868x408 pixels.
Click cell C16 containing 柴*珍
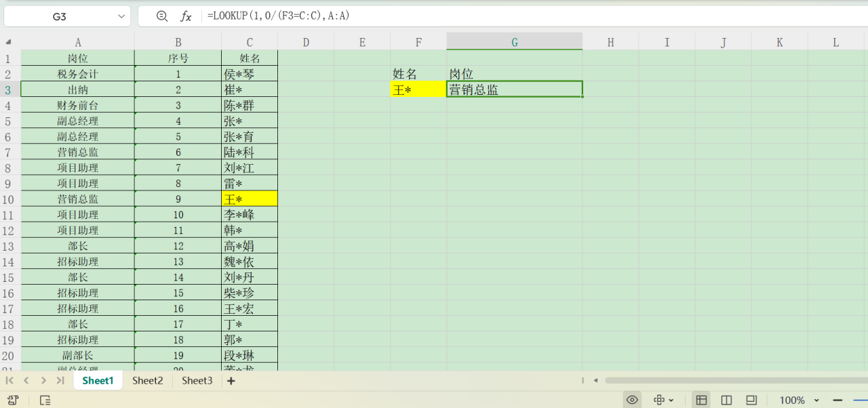(x=250, y=293)
